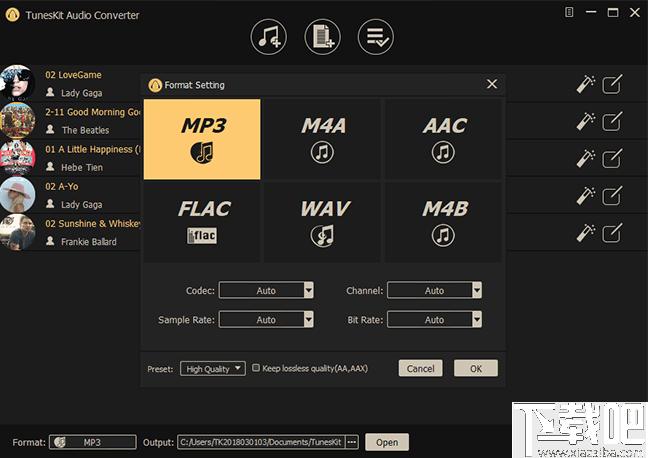Enable Keep lossless quality checkbox
This screenshot has height=458, width=648.
tap(256, 368)
